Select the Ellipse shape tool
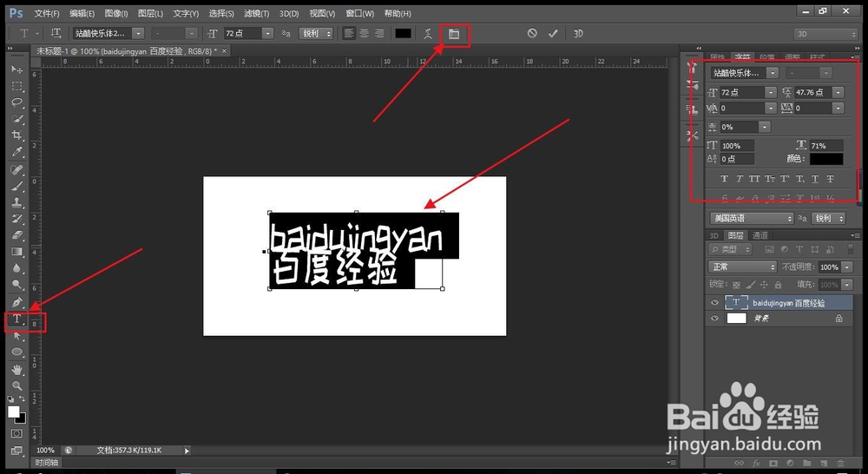The height and width of the screenshot is (474, 868). coord(17,352)
